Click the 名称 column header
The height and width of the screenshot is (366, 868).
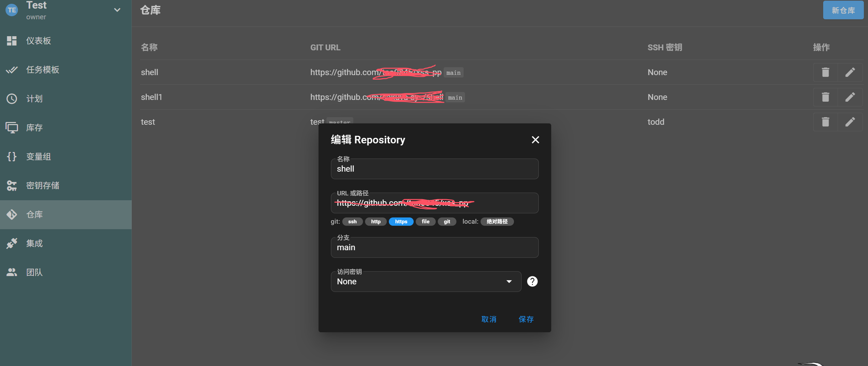click(x=149, y=48)
